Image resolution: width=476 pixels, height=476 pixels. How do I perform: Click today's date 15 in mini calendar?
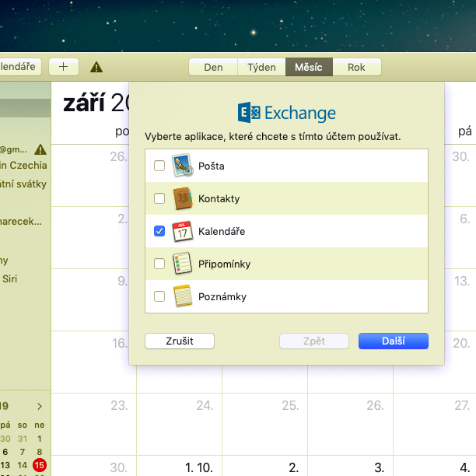(40, 465)
